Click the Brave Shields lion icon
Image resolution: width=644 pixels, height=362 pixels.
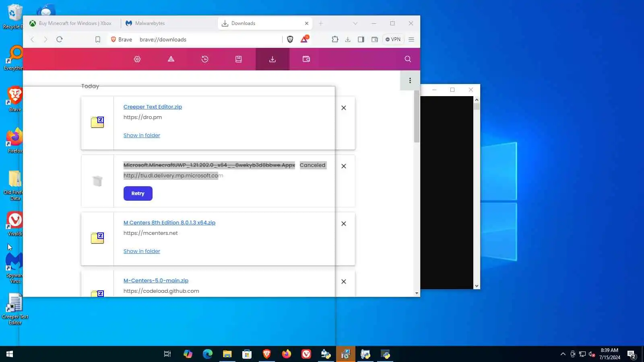tap(290, 39)
